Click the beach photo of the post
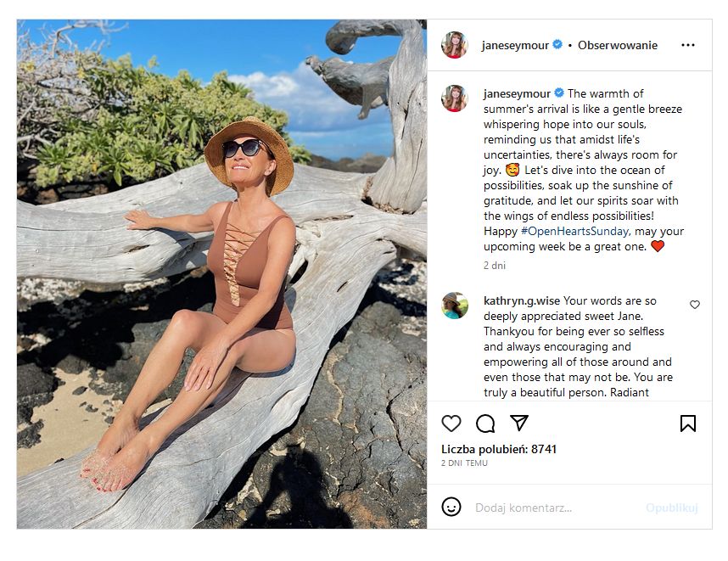 [x=221, y=274]
